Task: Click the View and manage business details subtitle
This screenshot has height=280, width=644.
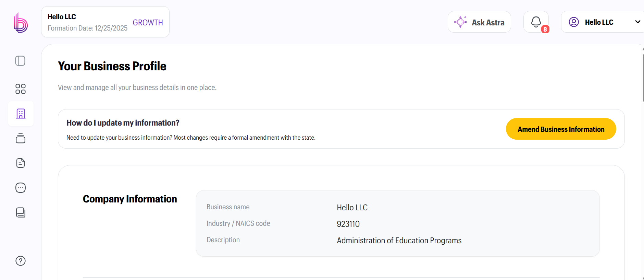Action: click(137, 87)
